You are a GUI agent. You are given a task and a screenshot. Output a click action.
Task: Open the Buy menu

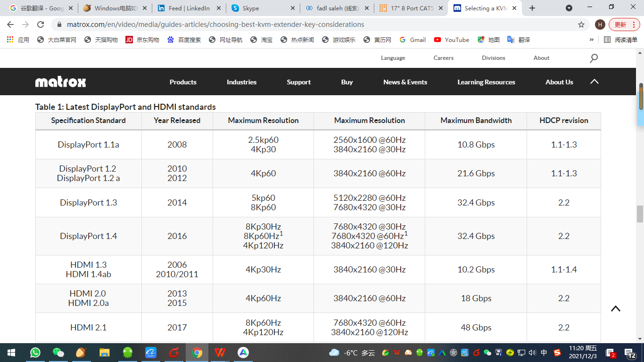pos(347,82)
